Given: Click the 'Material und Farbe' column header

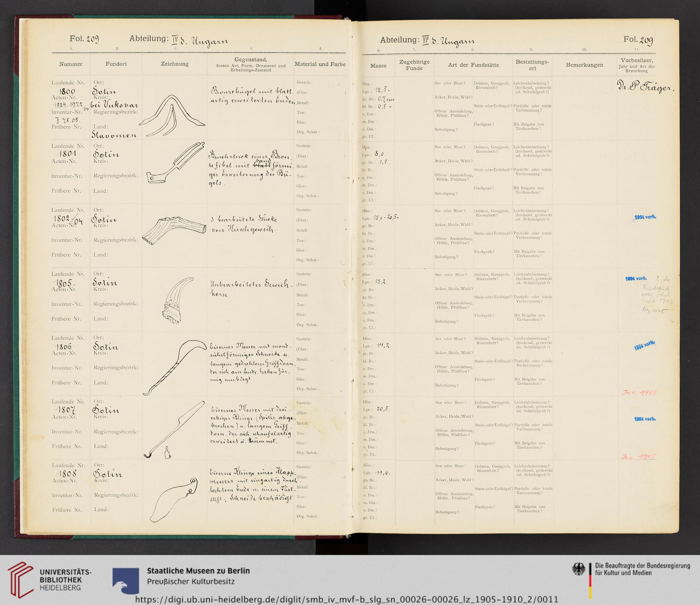Looking at the screenshot, I should (320, 64).
